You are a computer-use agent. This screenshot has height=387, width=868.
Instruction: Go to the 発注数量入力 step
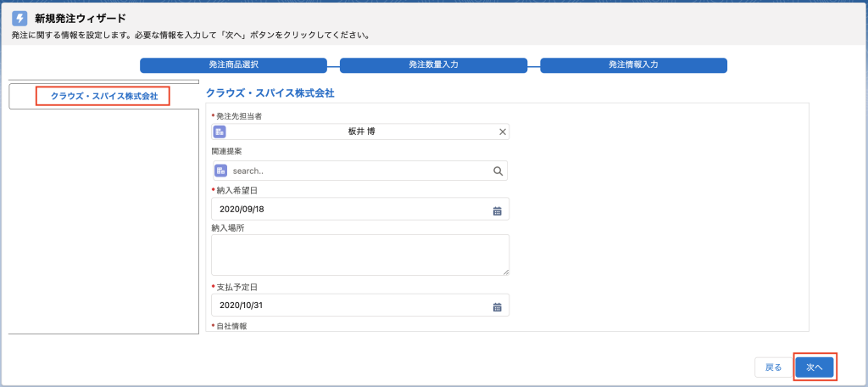433,64
